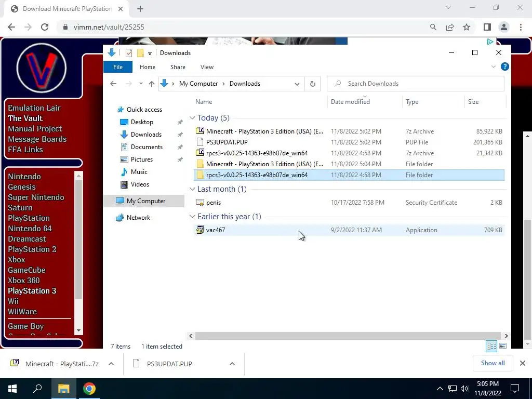Image resolution: width=532 pixels, height=399 pixels.
Task: Bookmark this page with star icon
Action: 467,27
